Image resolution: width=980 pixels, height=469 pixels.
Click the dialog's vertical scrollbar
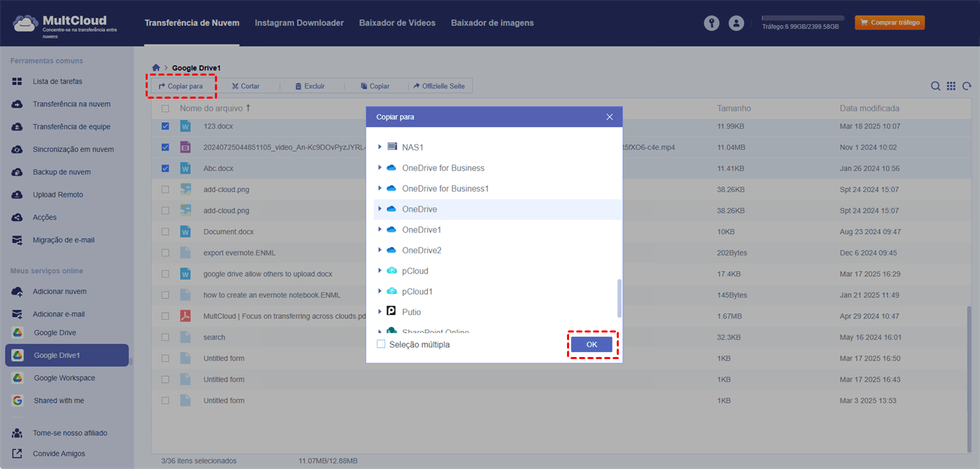pos(618,297)
